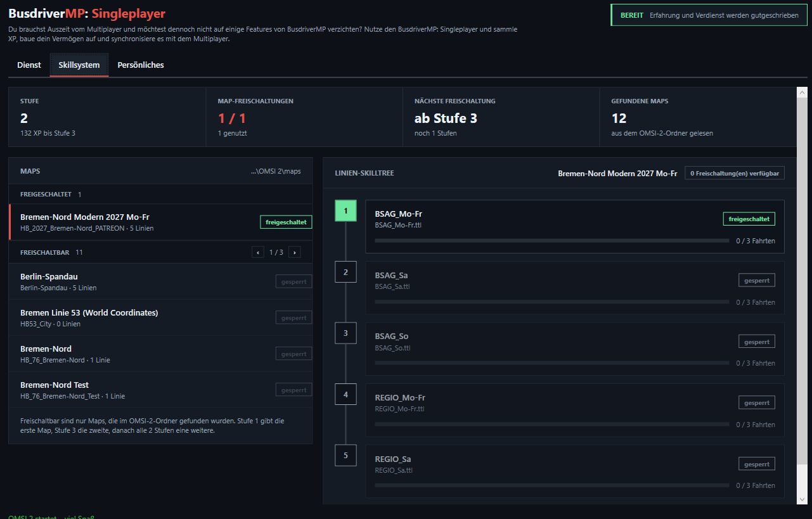Switch to the Dienst tab

tap(29, 65)
